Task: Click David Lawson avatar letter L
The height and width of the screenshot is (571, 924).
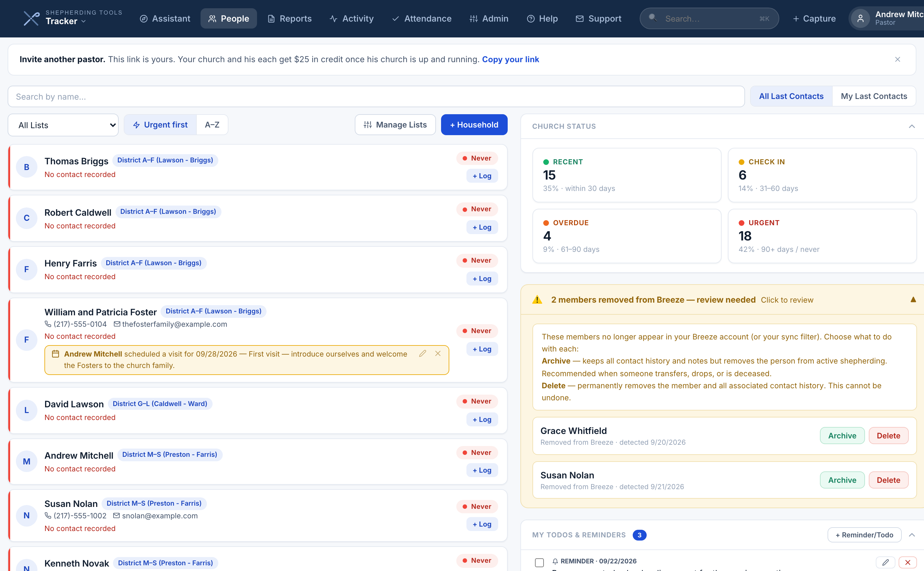Action: click(x=26, y=410)
